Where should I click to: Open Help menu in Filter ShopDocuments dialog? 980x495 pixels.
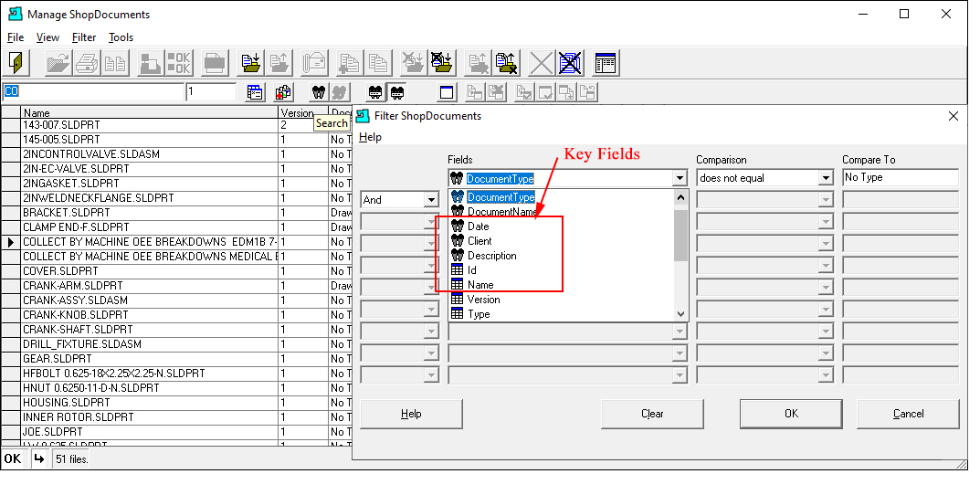[370, 137]
